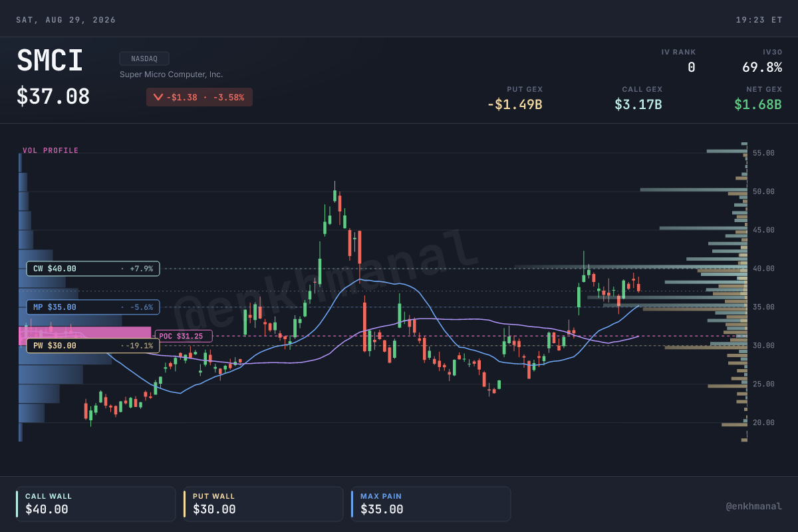Click the $37.08 last price
798x532 pixels.
(53, 96)
